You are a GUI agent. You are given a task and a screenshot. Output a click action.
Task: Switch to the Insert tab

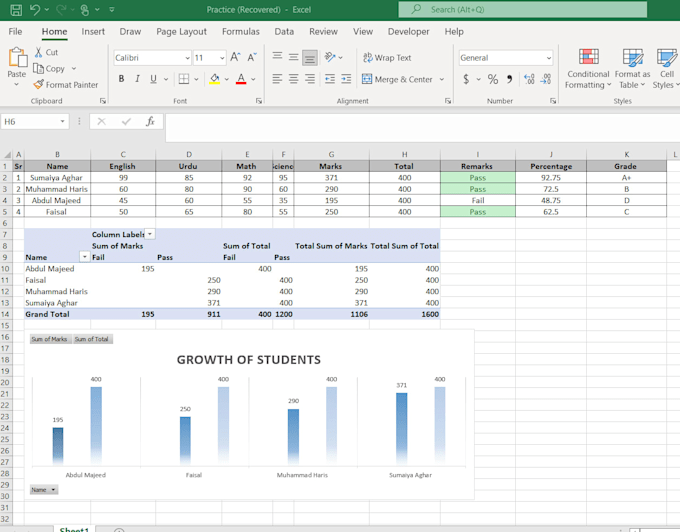tap(93, 32)
